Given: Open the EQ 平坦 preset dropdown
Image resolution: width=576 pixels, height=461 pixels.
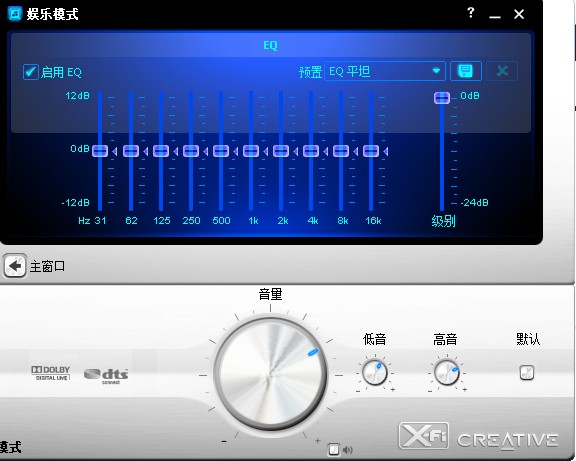Looking at the screenshot, I should (x=385, y=71).
